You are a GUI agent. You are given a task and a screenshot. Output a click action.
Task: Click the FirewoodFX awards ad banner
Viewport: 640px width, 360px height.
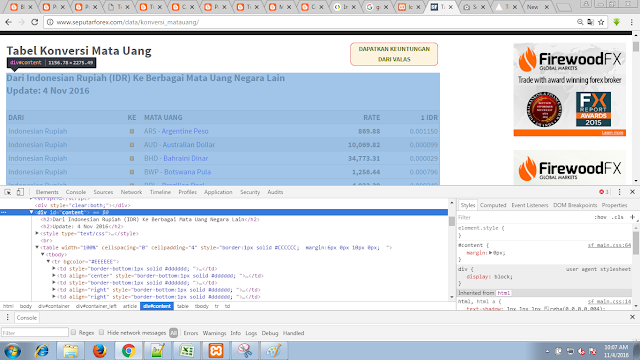570,89
